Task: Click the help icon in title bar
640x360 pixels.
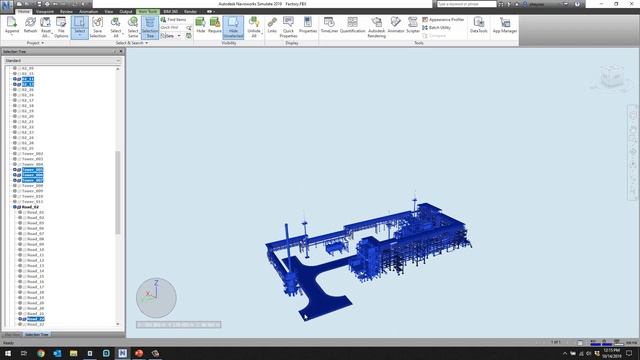Action: pos(577,4)
